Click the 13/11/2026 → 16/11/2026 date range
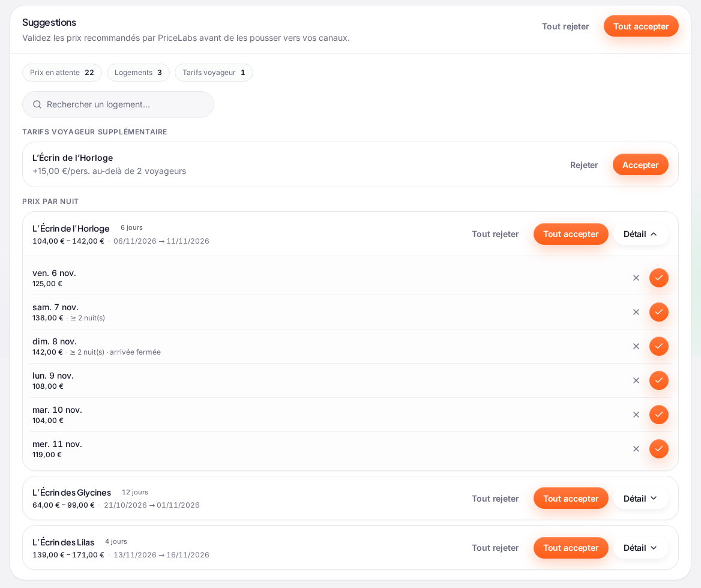The width and height of the screenshot is (701, 588). pyautogui.click(x=161, y=555)
